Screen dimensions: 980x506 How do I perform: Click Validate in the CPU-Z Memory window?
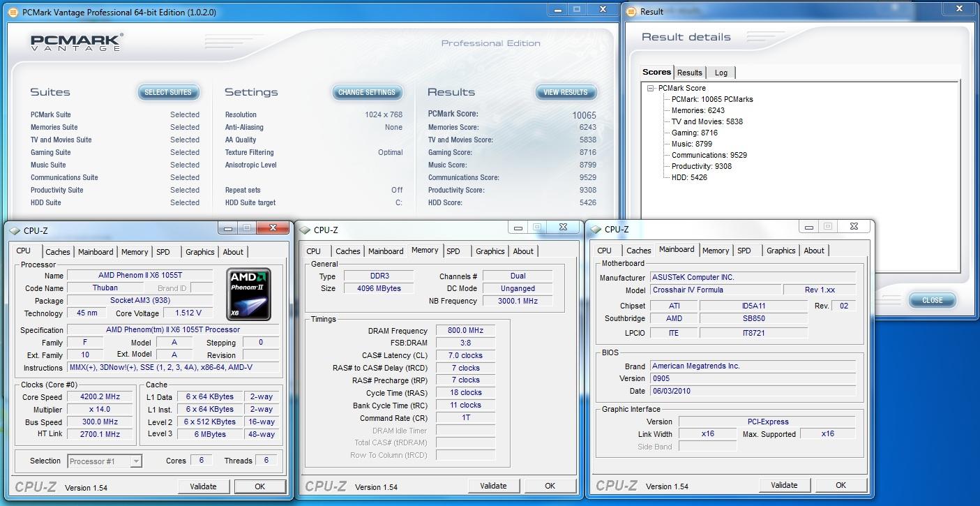point(493,486)
